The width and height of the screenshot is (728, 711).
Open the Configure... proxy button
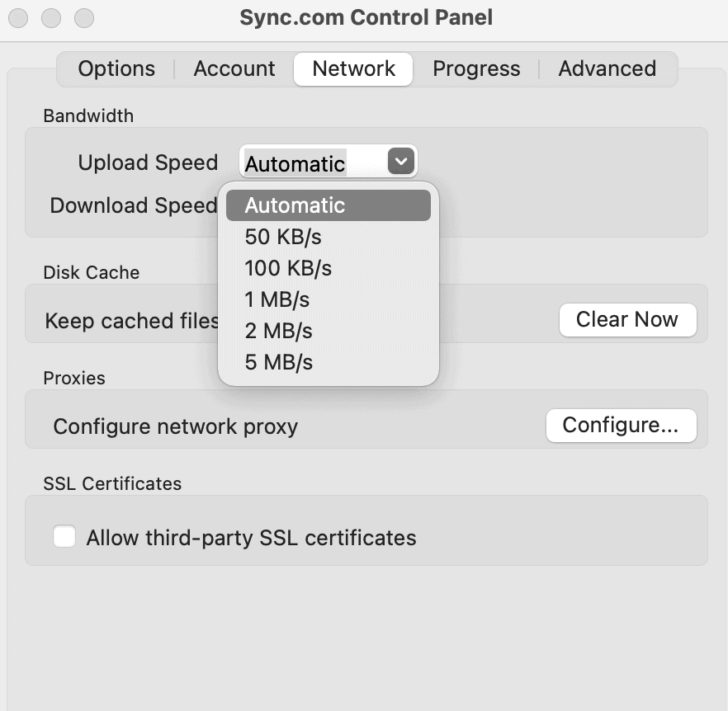622,425
